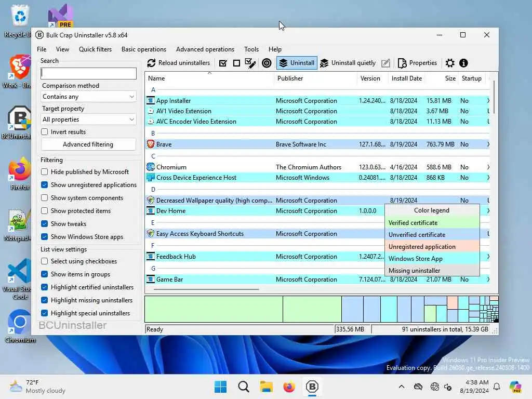
Task: Enable Show system components checkbox
Action: point(45,198)
